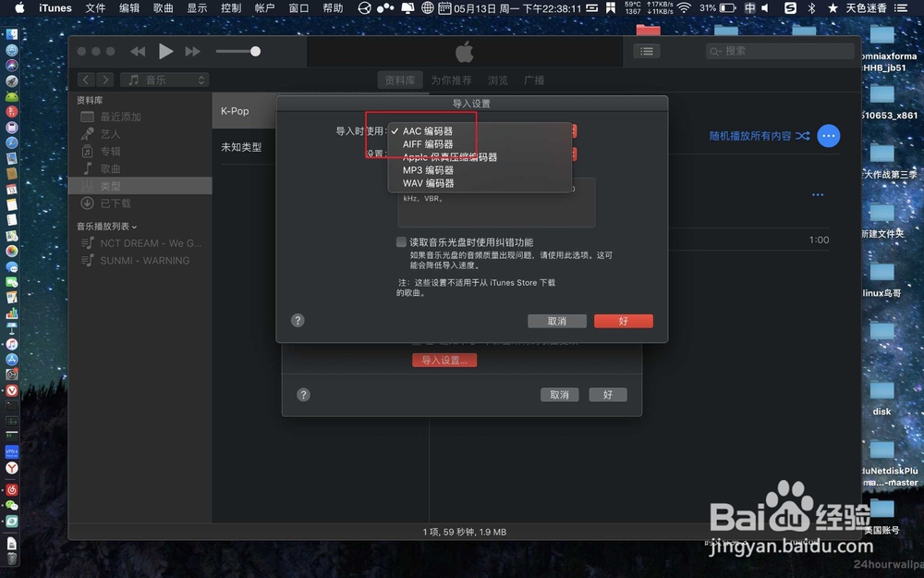Open the list view icon button
Image resolution: width=924 pixels, height=578 pixels.
tap(647, 51)
